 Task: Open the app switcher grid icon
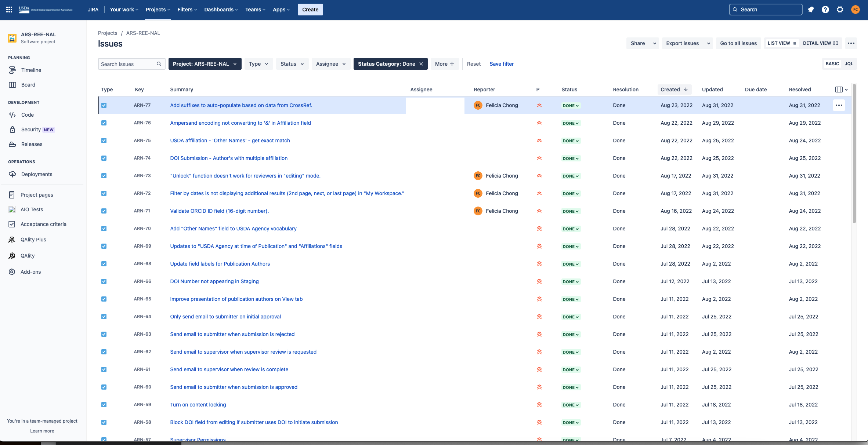point(9,10)
